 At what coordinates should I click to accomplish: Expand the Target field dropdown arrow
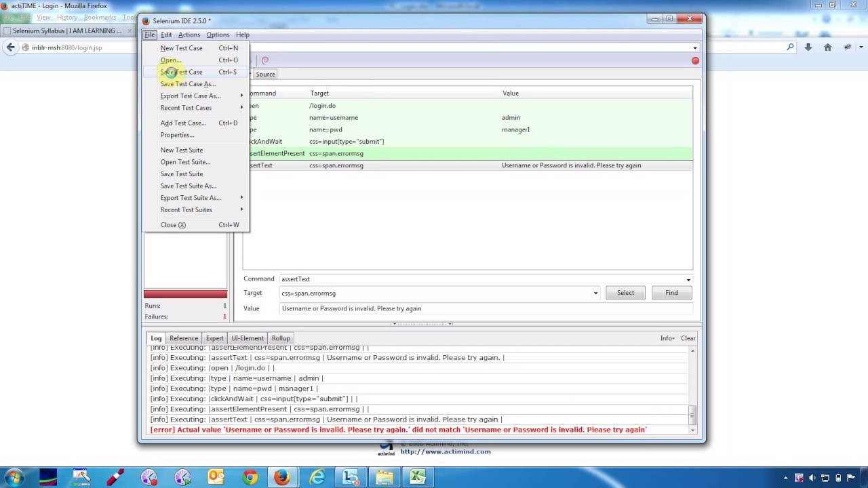(x=595, y=293)
